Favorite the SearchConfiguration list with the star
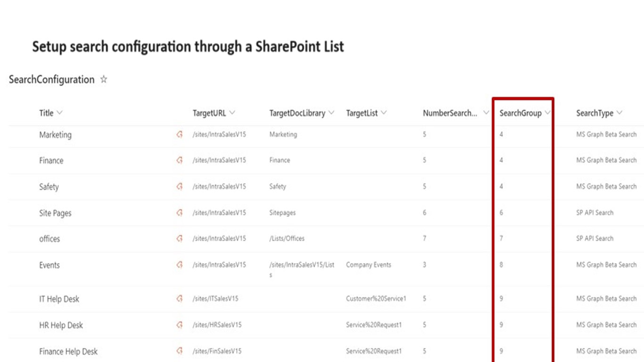The image size is (644, 362). [x=104, y=80]
